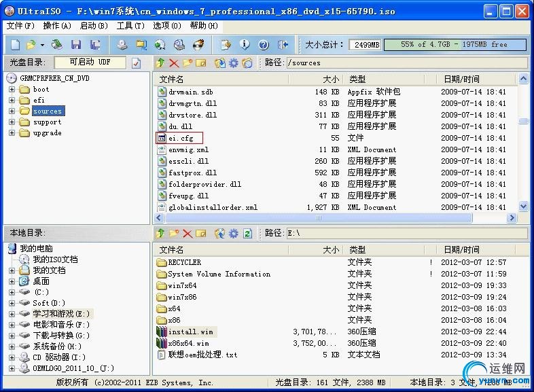Expand the efi folder tree node
The height and width of the screenshot is (392, 534).
[x=12, y=100]
